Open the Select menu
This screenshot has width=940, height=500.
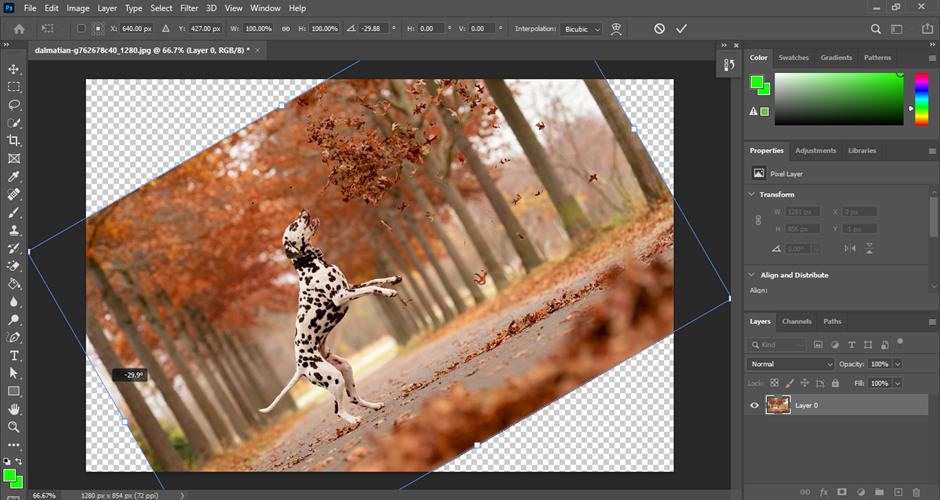161,8
